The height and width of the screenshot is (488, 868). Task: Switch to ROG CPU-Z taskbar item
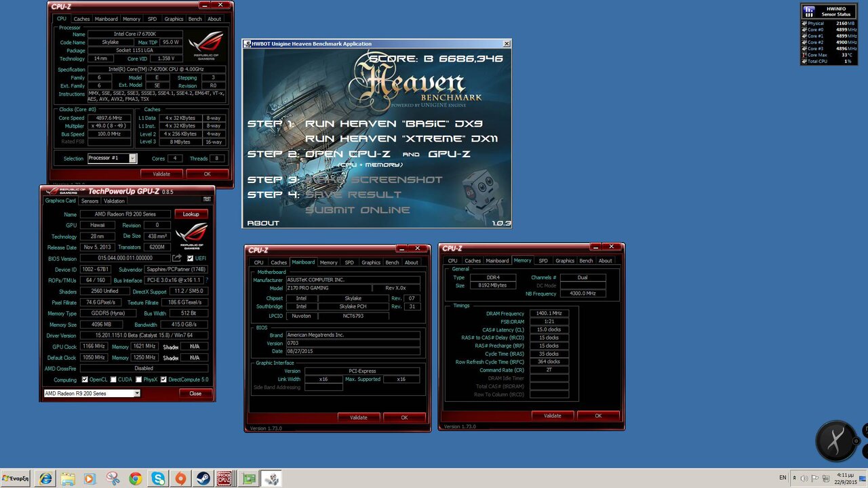click(225, 479)
